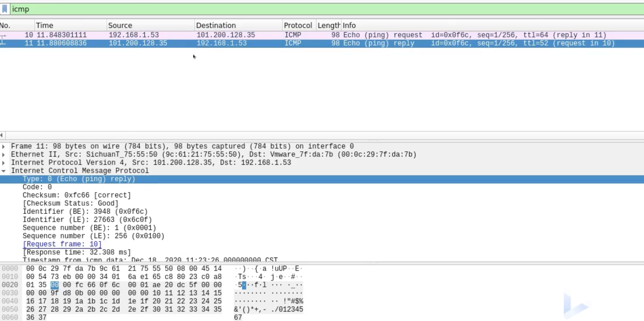Click the Source column header

[x=151, y=25]
